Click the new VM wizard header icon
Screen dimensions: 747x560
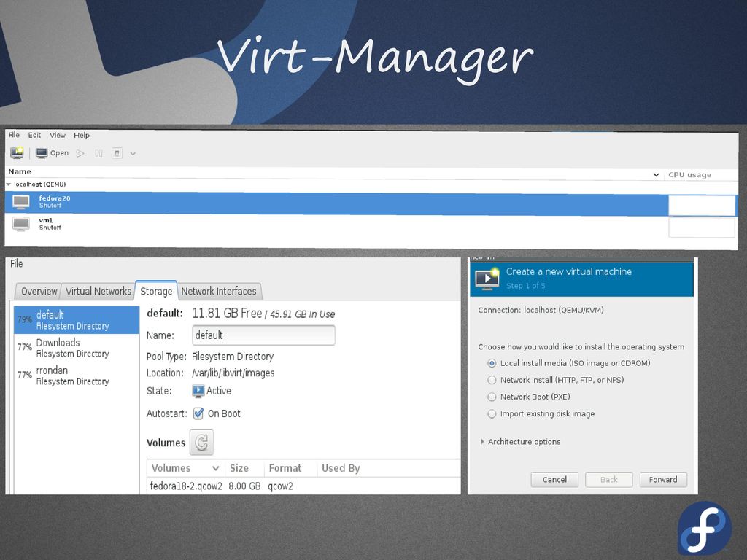coord(487,279)
